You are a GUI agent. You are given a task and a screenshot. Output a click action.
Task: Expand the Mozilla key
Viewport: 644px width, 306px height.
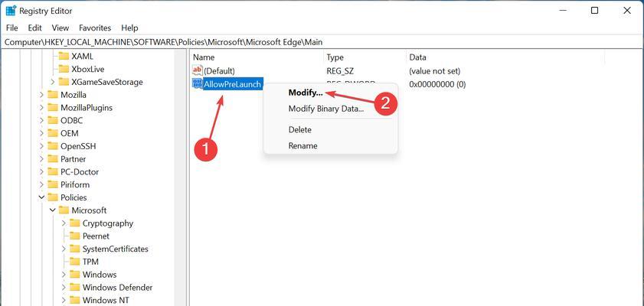41,95
